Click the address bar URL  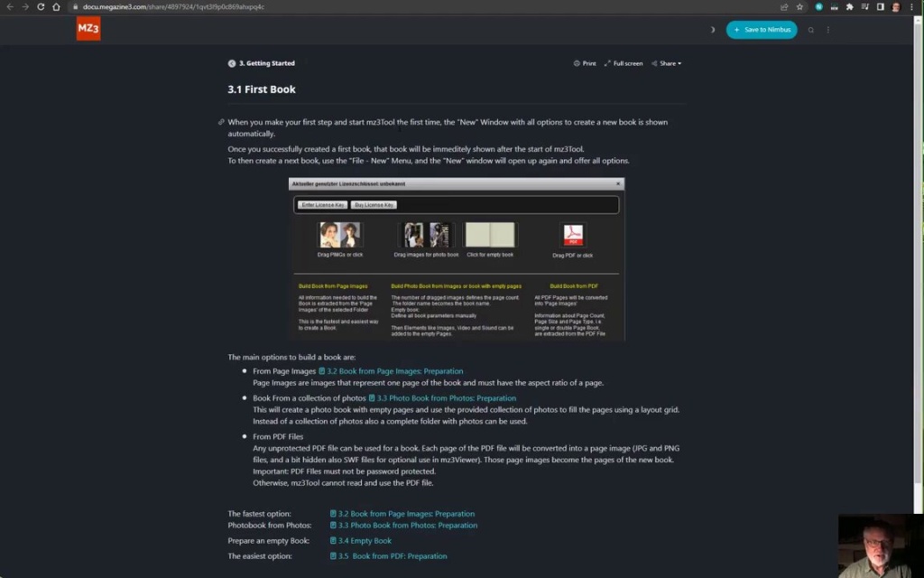(x=173, y=7)
